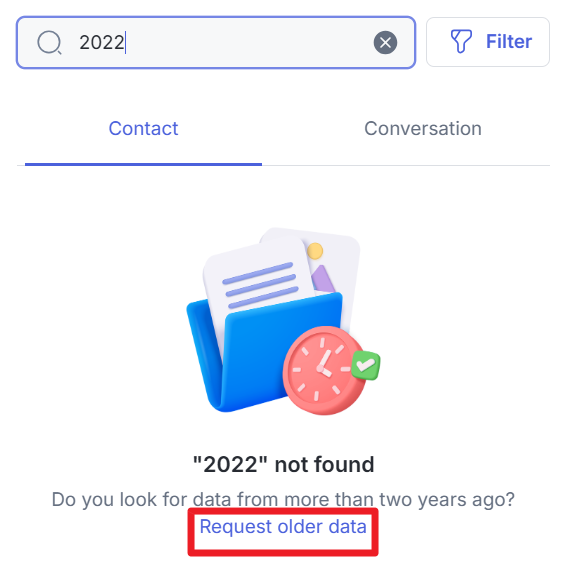The height and width of the screenshot is (585, 566).
Task: Click the blue underline beneath Contact tab
Action: point(143,164)
